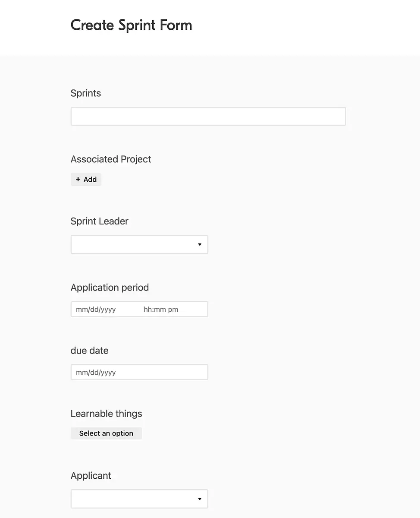Open Learnable things Select an option
The height and width of the screenshot is (518, 420).
106,433
